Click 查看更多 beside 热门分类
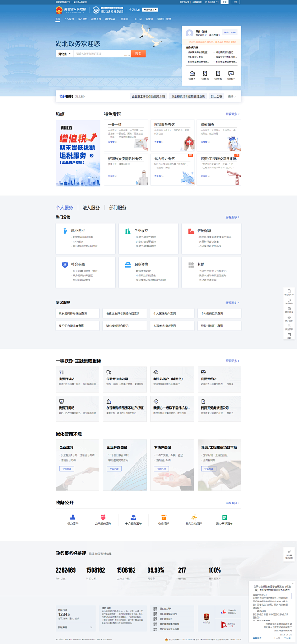The width and height of the screenshot is (297, 644). point(233,217)
